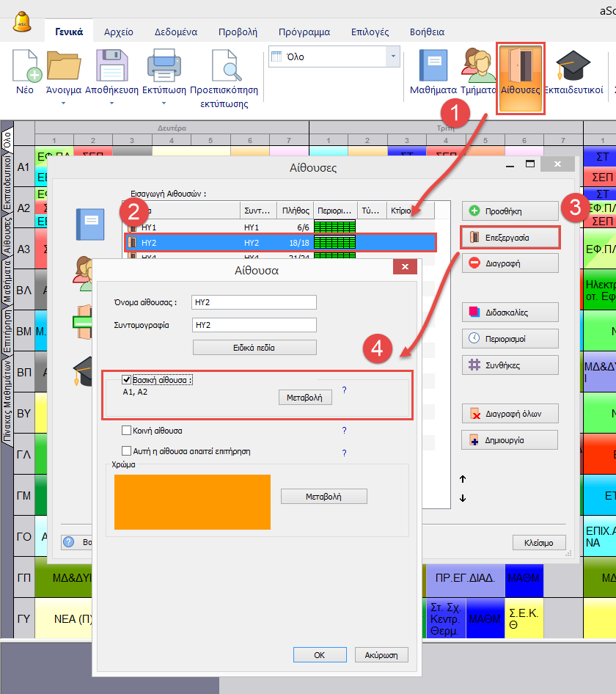
Task: Click the orange room color swatch
Action: click(192, 502)
